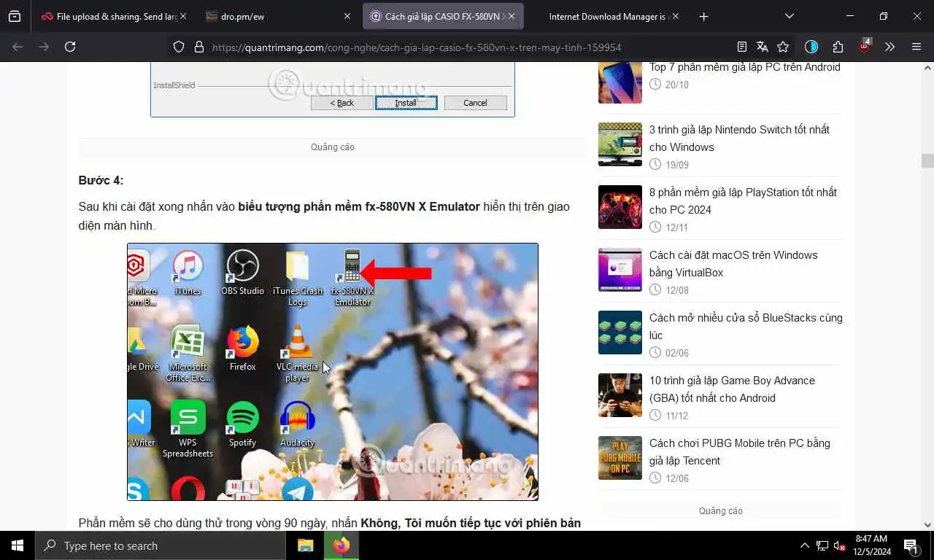Open the taskbar clock and date
This screenshot has height=560, width=934.
(871, 545)
